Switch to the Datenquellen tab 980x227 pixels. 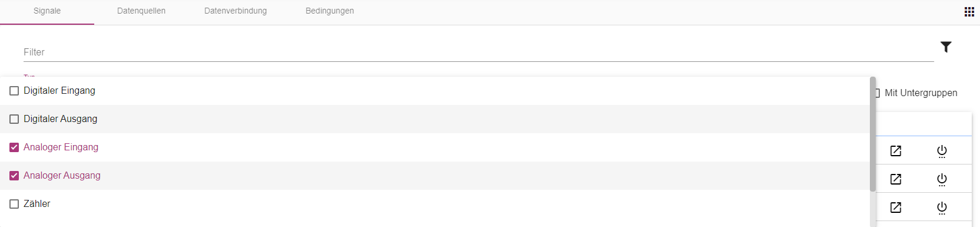coord(141,11)
